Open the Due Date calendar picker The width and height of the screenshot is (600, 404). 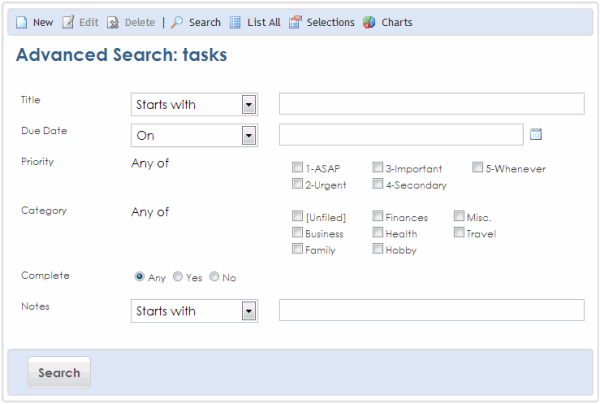pyautogui.click(x=536, y=134)
